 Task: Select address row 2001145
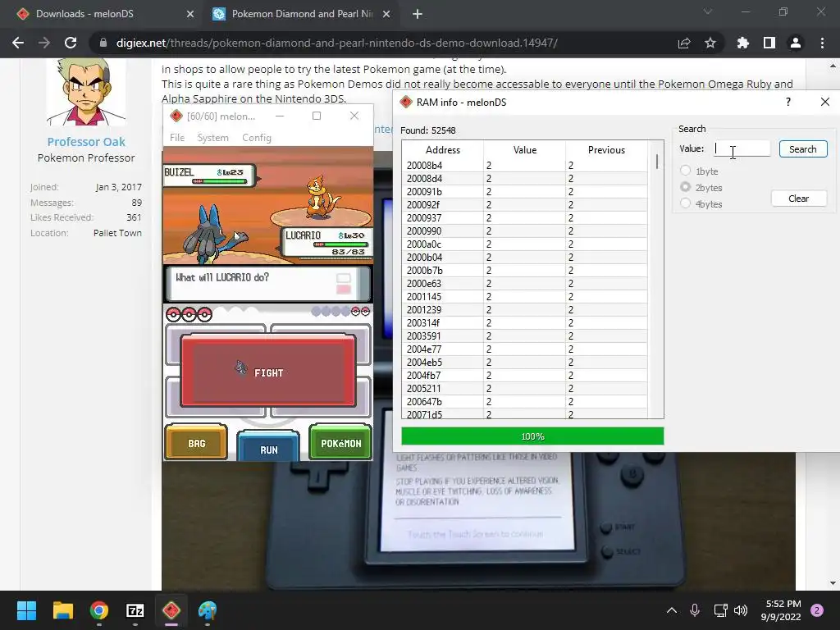(525, 297)
